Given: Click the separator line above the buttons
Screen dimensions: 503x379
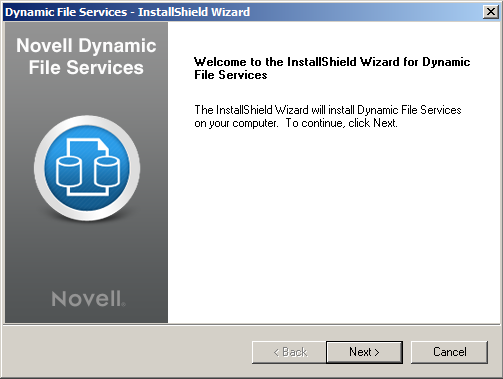Looking at the screenshot, I should 252,324.
